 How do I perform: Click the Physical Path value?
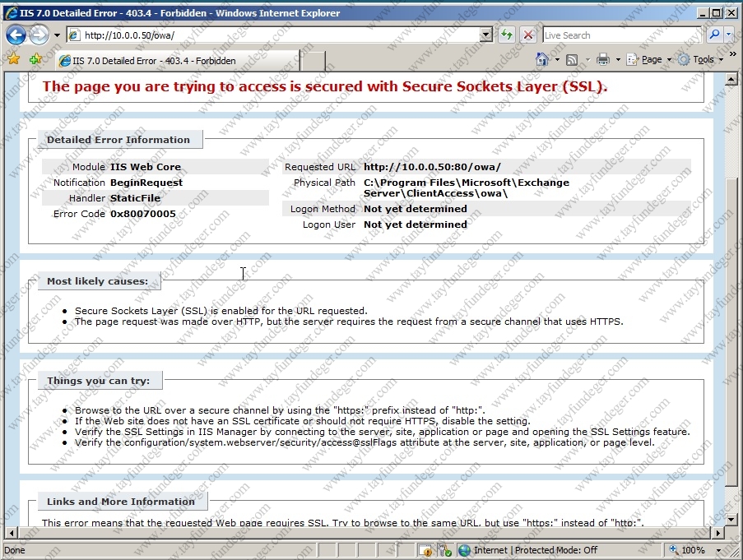pos(467,187)
